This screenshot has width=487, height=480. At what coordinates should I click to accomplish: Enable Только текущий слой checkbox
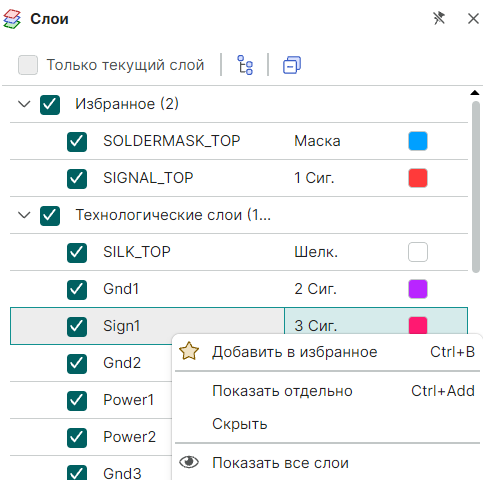28,65
